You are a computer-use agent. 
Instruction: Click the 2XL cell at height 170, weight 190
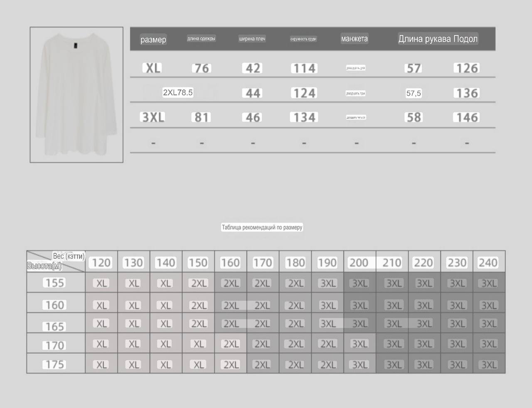(328, 344)
